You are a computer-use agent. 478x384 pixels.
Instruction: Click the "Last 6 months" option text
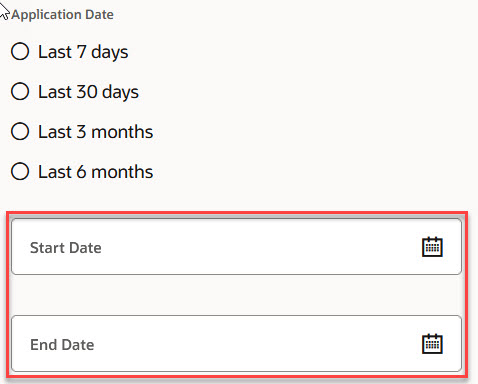(95, 172)
